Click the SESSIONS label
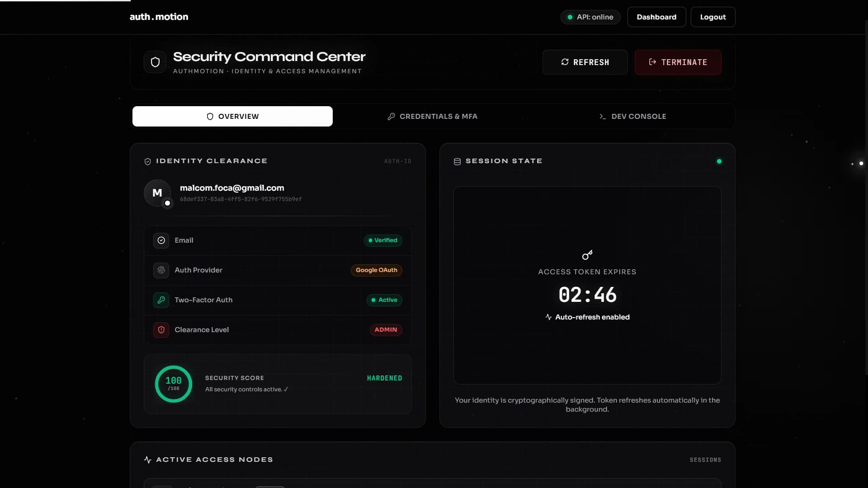The height and width of the screenshot is (488, 868). (705, 460)
